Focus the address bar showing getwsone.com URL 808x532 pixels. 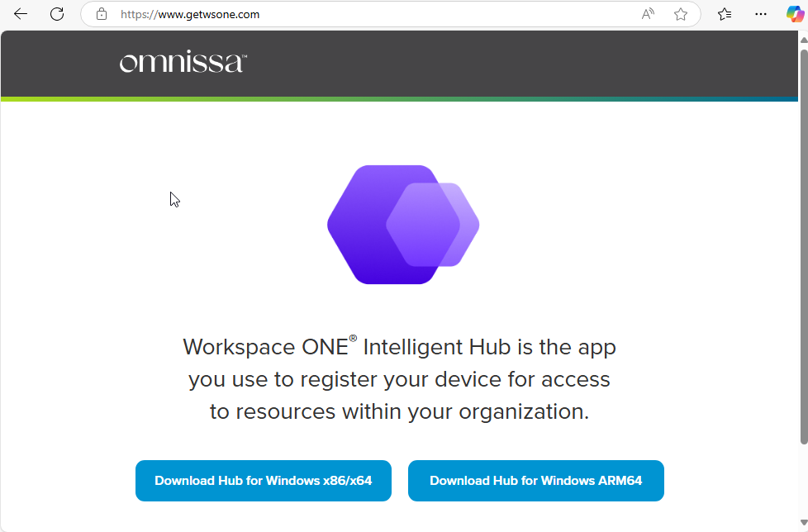tap(372, 14)
